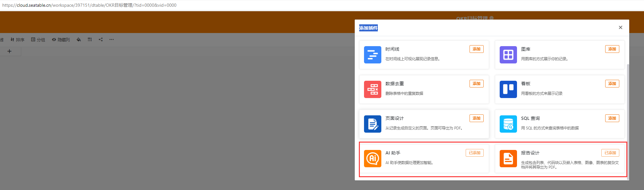644x190 pixels.
Task: Add the SQL 查询 plugin
Action: (x=612, y=118)
